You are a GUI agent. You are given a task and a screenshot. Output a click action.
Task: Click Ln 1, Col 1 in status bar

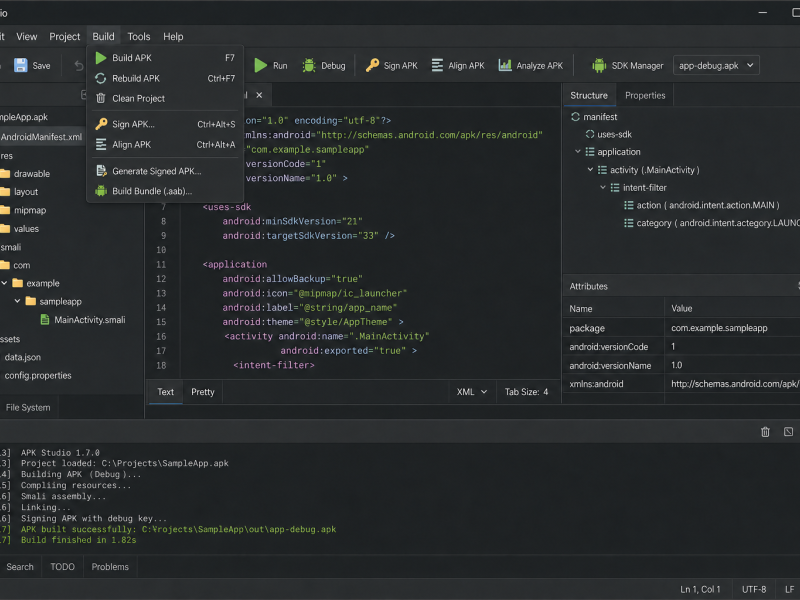(700, 589)
